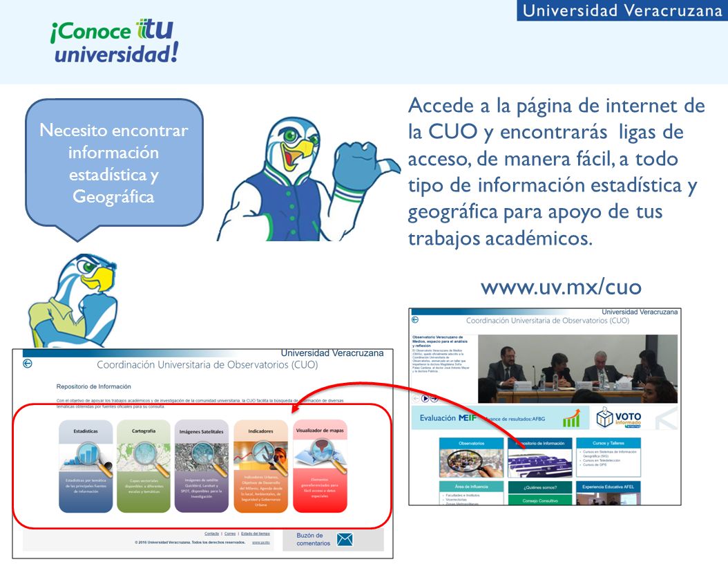
Task: Click the back arrow on the CUO homepage screenshot
Action: 415,319
